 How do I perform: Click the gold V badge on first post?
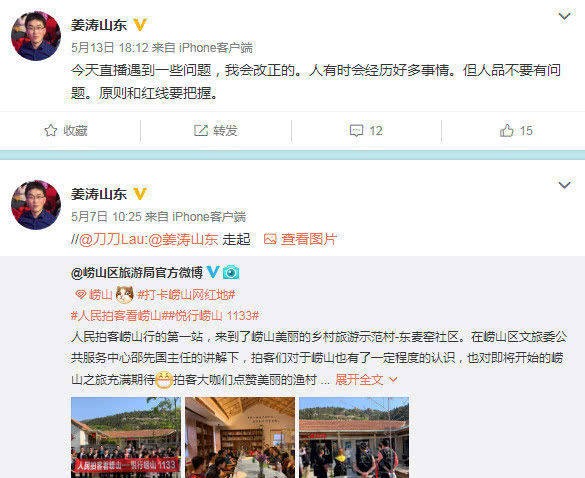(x=140, y=25)
